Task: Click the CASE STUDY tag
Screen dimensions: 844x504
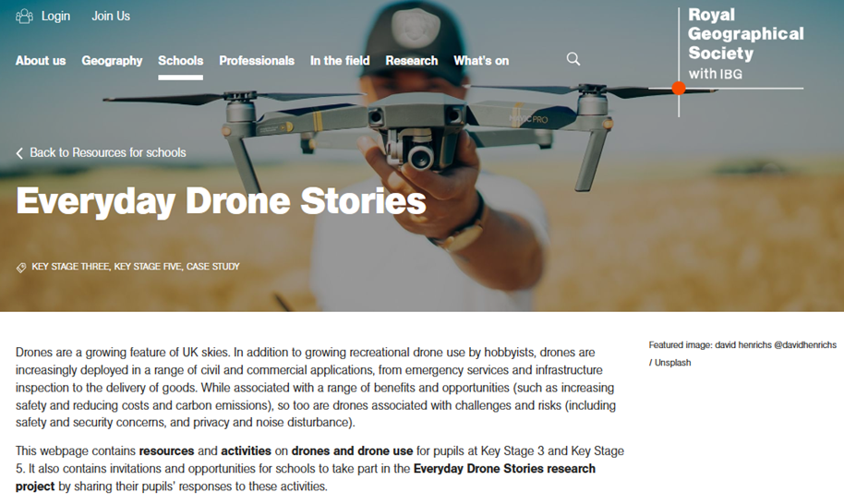Action: click(x=213, y=267)
